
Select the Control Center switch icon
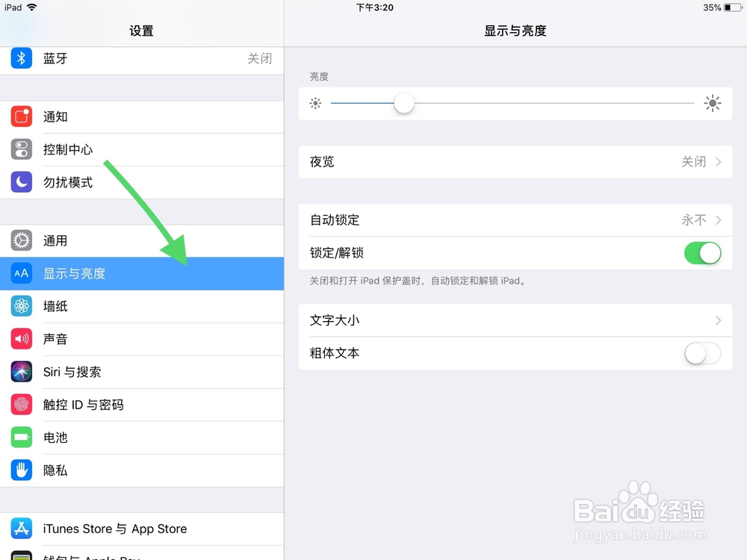coord(22,149)
